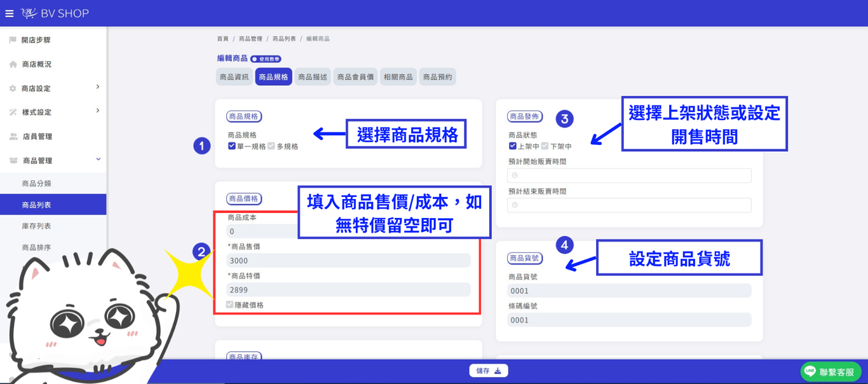
Task: Click the gear icon beside 商店設定
Action: [13, 88]
